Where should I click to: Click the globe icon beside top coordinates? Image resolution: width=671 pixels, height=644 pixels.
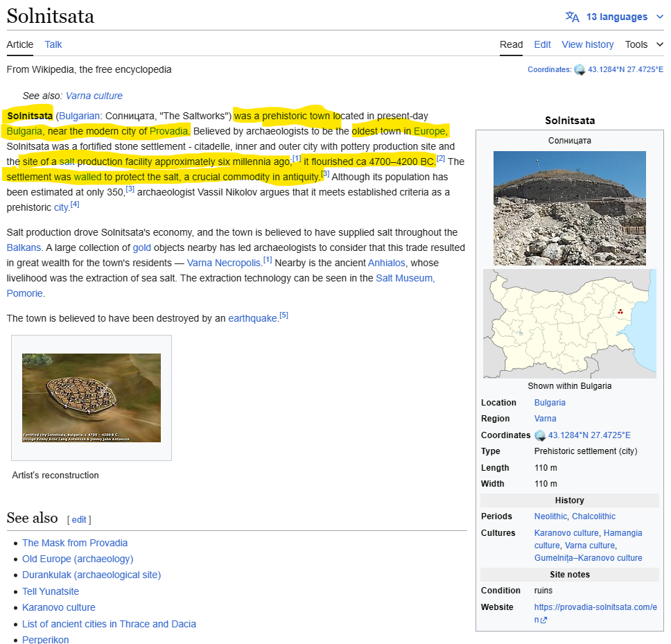click(579, 70)
